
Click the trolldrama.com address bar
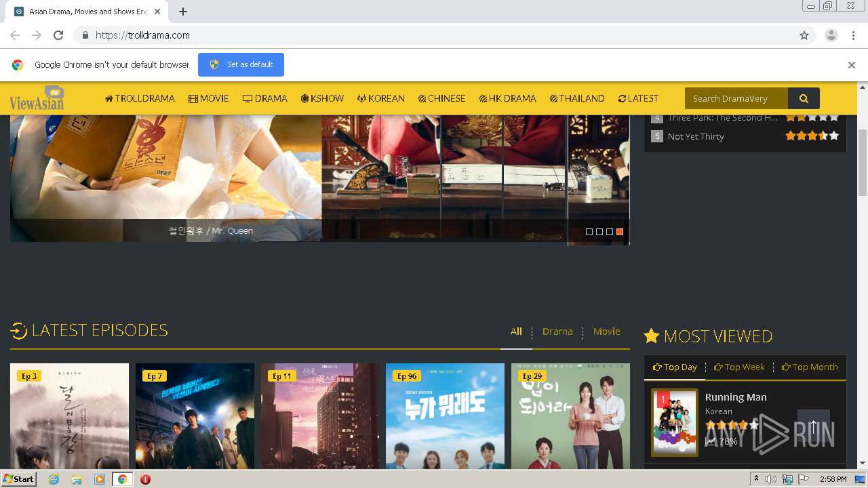pyautogui.click(x=434, y=35)
